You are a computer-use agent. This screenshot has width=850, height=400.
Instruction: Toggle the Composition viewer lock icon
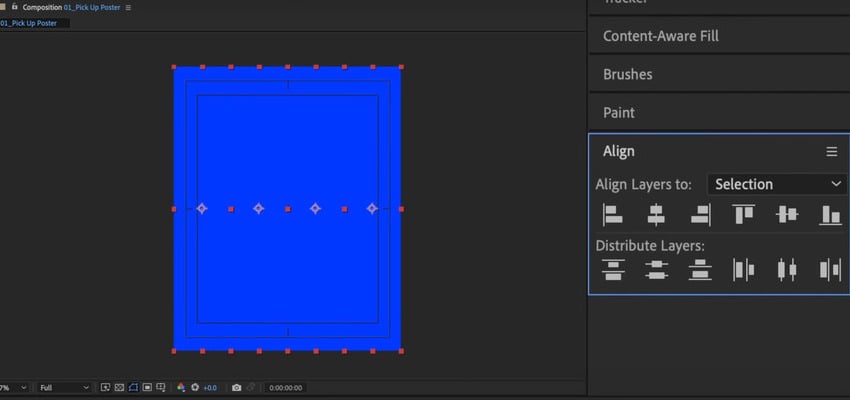tap(14, 7)
